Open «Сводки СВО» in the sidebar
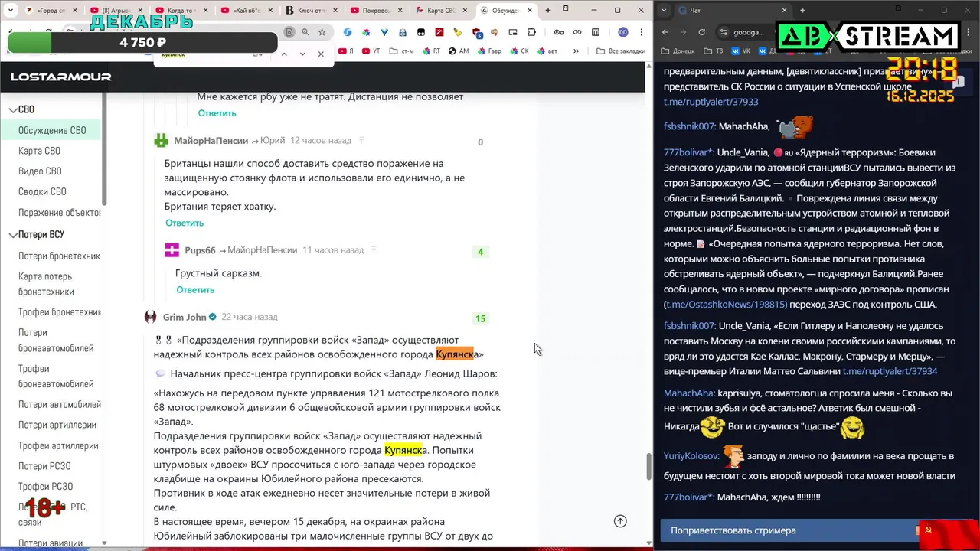 pyautogui.click(x=42, y=192)
